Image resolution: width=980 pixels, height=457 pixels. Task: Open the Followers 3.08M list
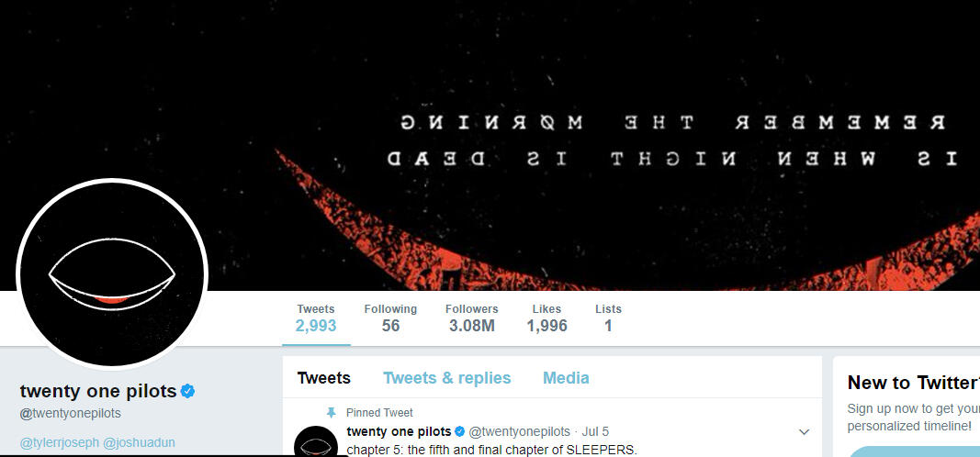(472, 318)
